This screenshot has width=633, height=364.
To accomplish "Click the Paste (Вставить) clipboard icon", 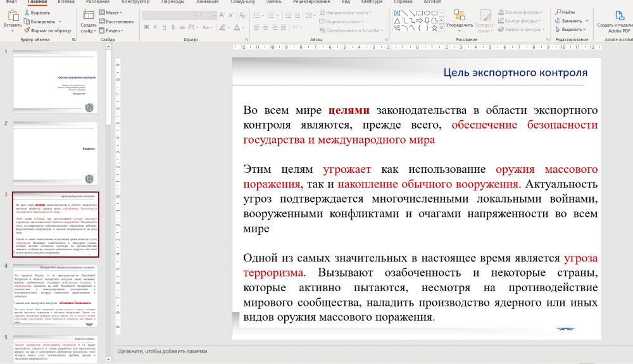I will (12, 15).
